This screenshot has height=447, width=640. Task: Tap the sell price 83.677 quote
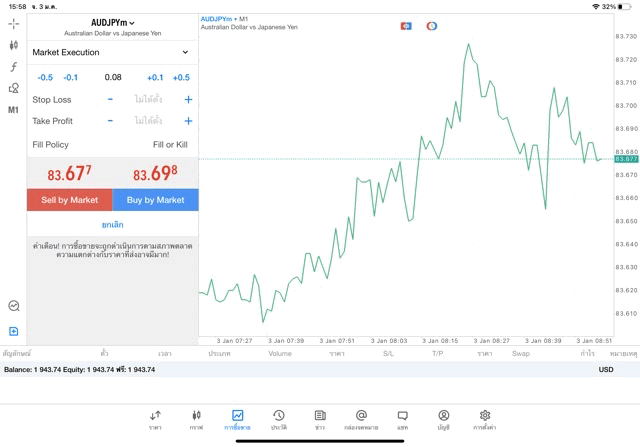pyautogui.click(x=69, y=173)
